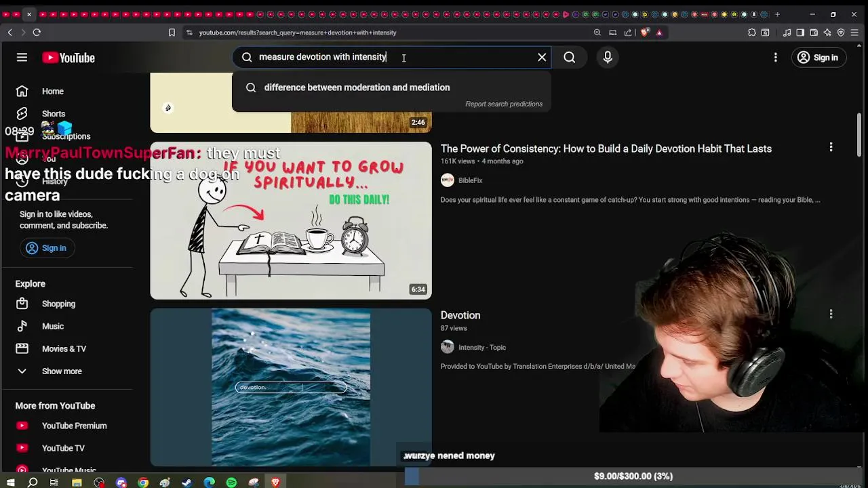868x488 pixels.
Task: Open Spotify from taskbar
Action: tap(231, 483)
